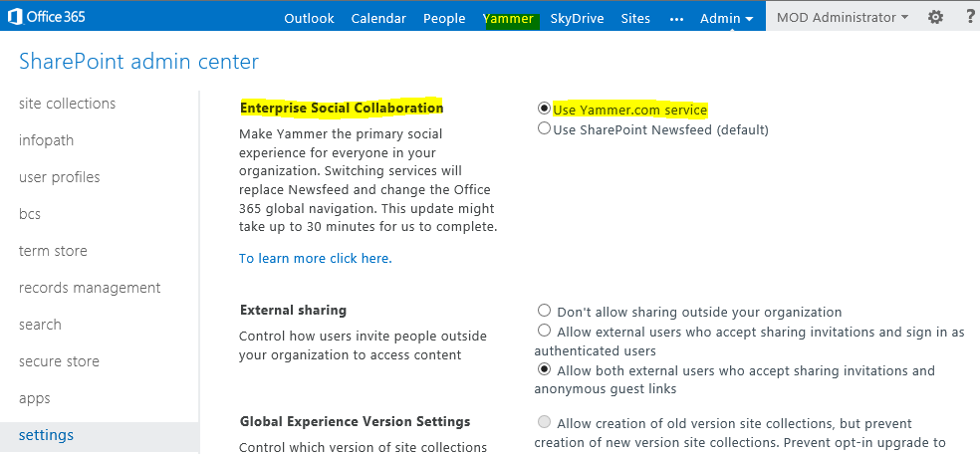
Task: Select allow external users and anonymous guest links
Action: tap(544, 368)
